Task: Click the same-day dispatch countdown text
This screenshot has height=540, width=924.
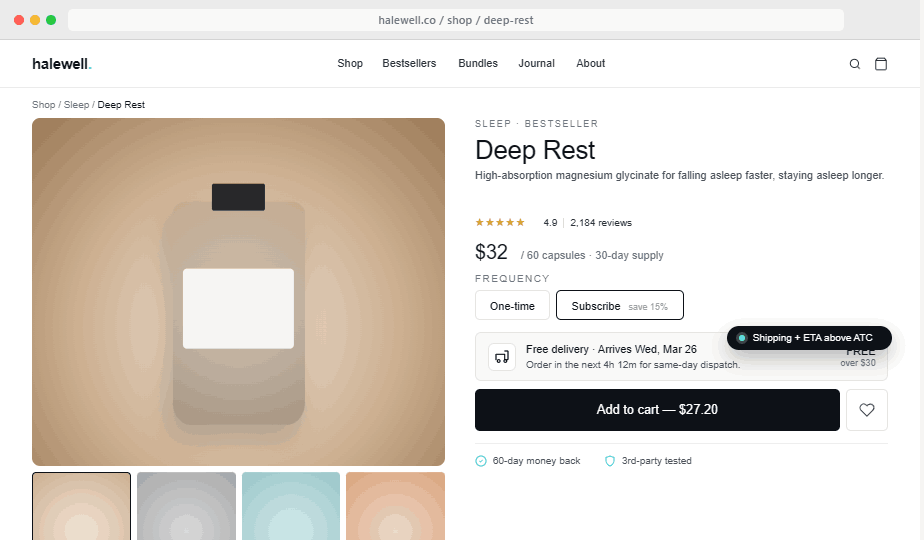Action: tap(633, 365)
